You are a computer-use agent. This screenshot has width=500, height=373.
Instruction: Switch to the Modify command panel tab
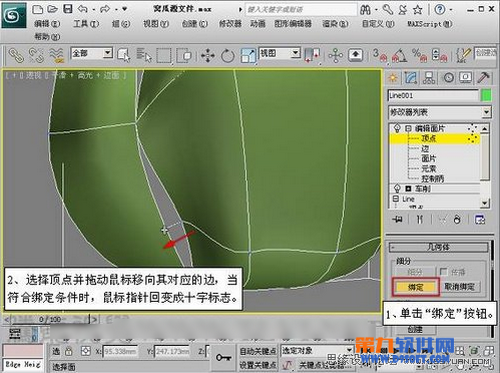pyautogui.click(x=411, y=78)
